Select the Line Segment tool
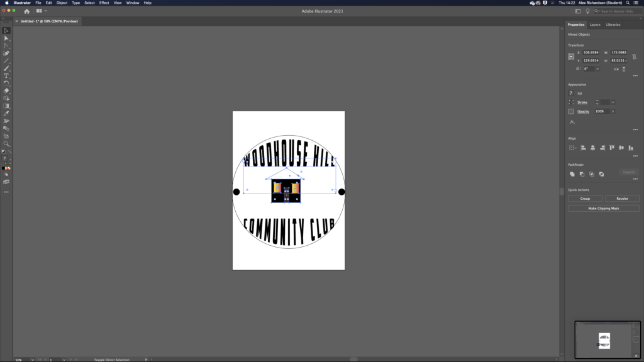Screen dimensions: 644x362 [x=6, y=61]
